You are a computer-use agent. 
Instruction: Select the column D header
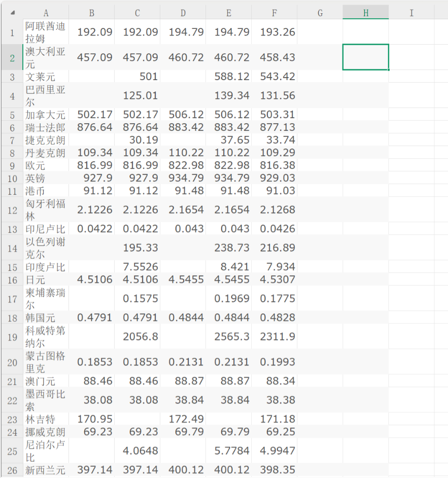click(x=183, y=12)
